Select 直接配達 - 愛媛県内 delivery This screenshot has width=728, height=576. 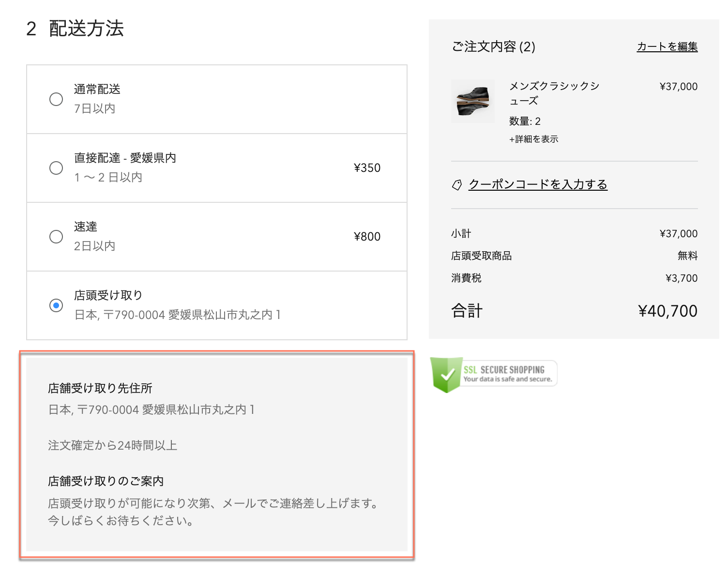(56, 167)
